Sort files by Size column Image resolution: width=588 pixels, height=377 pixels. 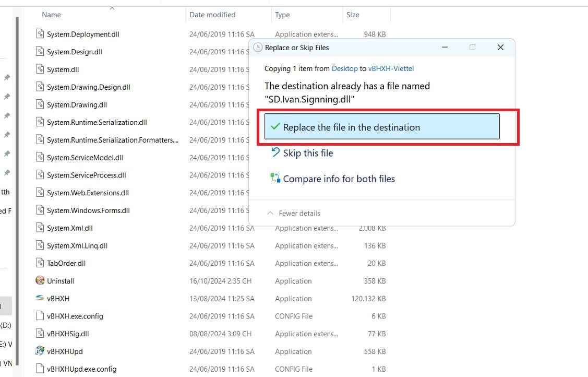(x=353, y=15)
